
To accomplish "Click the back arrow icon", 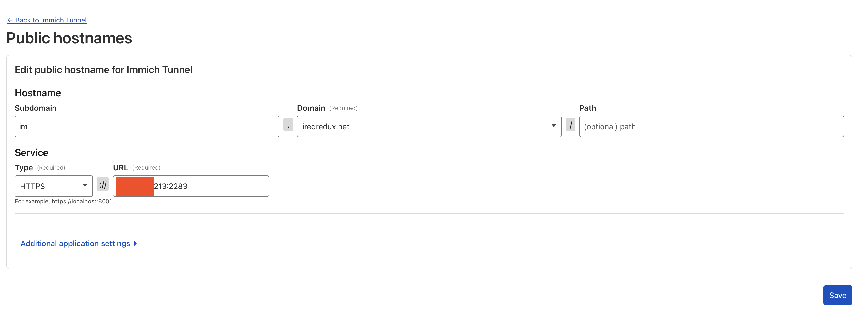I will coord(10,20).
